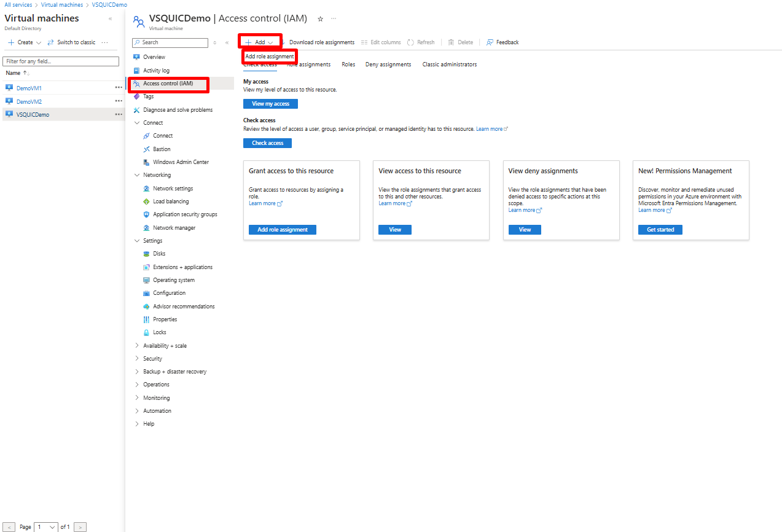Click the Disks icon
Image resolution: width=782 pixels, height=532 pixels.
coord(146,254)
